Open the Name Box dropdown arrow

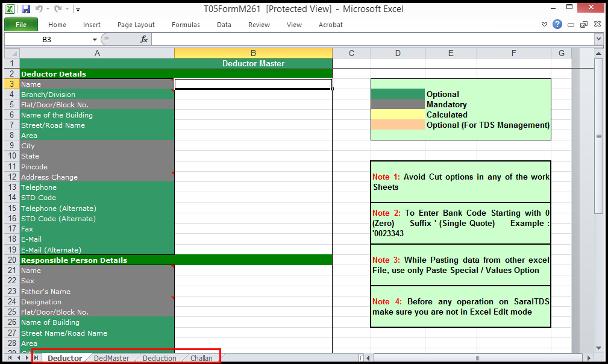point(95,39)
